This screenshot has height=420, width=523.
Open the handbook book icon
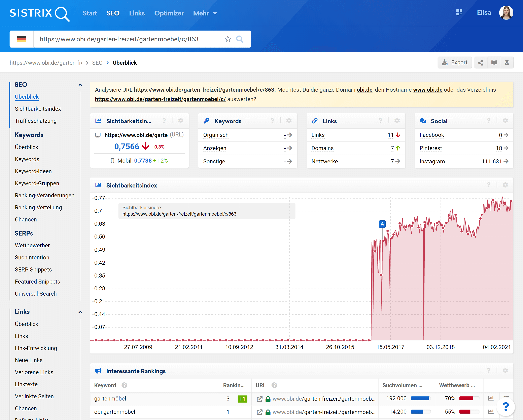[x=494, y=63]
